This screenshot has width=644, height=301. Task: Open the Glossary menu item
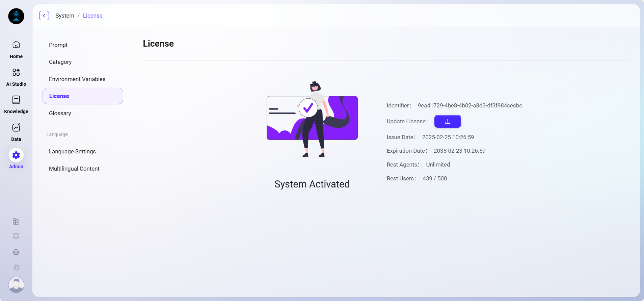[60, 113]
